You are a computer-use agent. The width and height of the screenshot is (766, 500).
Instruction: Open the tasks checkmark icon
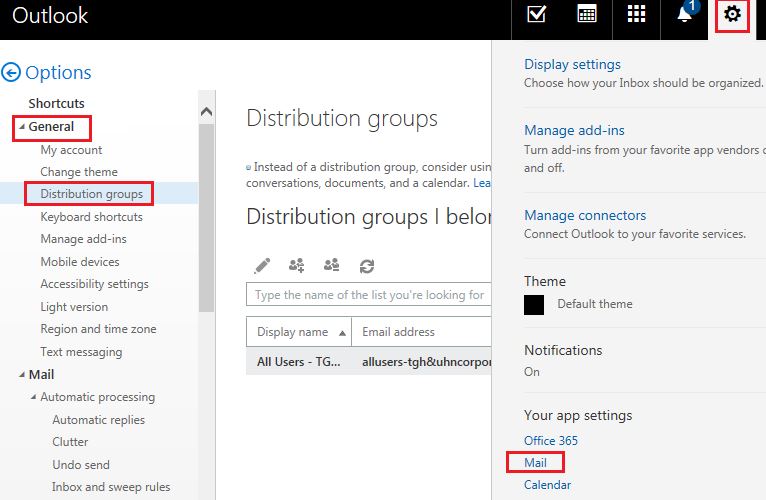coord(537,15)
